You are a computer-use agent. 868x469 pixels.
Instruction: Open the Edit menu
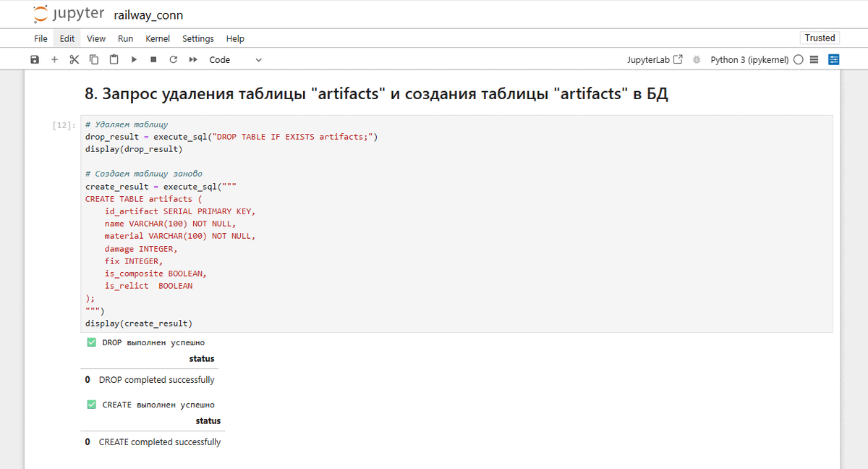tap(67, 38)
